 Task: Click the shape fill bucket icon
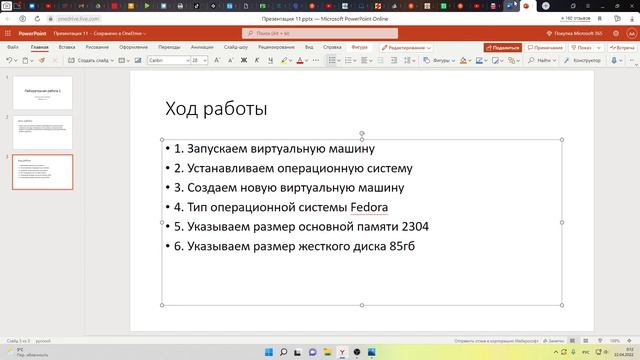(x=463, y=60)
